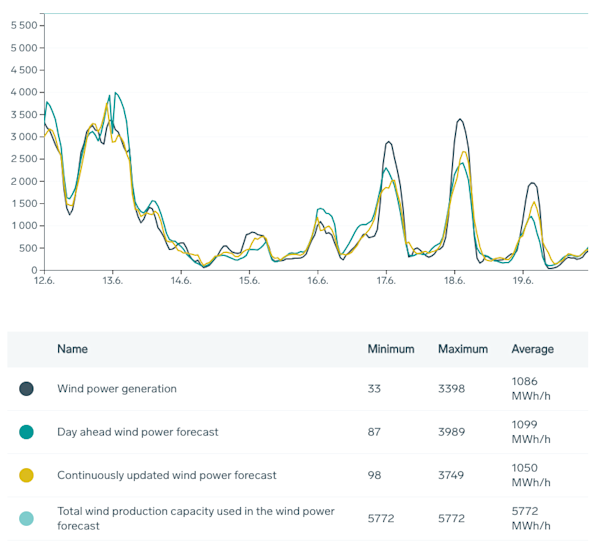Click the wind generation peak after 19.6.
600x545 pixels.
pos(532,183)
